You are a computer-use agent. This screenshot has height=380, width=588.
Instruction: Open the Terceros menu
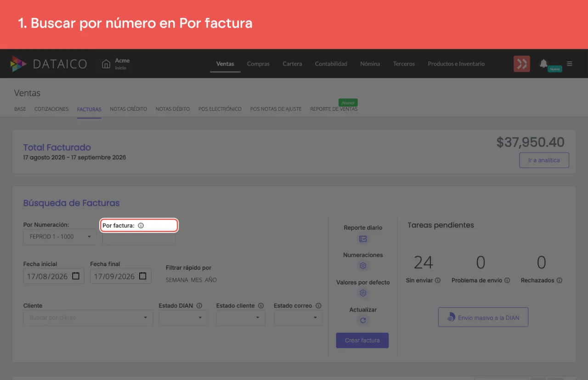[404, 64]
